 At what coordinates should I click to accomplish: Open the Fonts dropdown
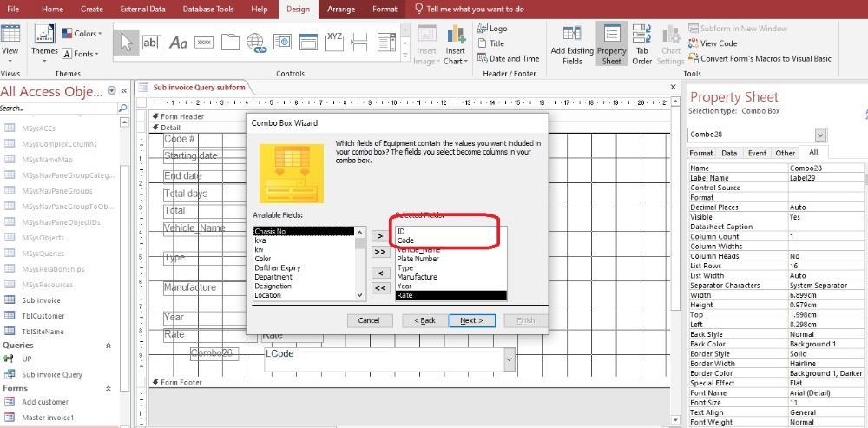tap(80, 54)
